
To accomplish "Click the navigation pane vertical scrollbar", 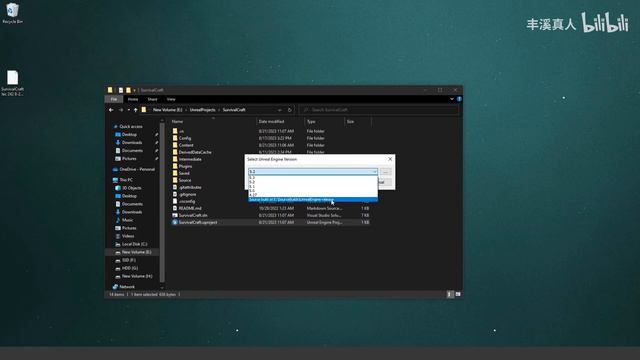I will coord(162,202).
